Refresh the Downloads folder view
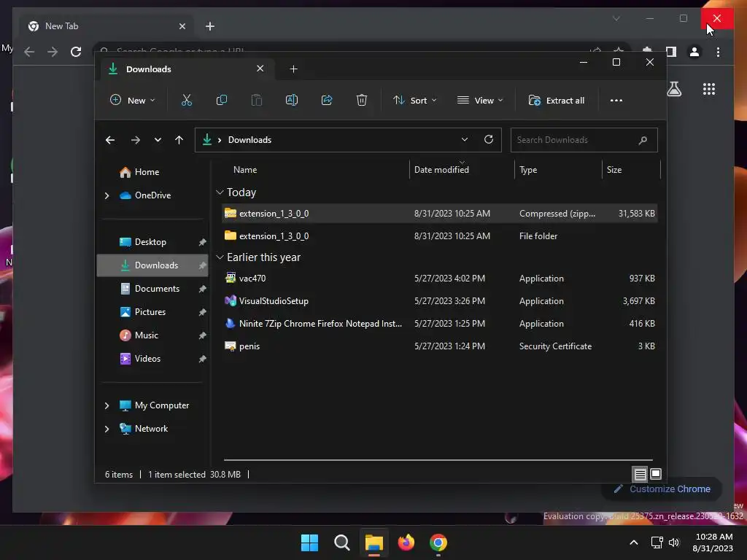This screenshot has width=747, height=560. click(488, 139)
